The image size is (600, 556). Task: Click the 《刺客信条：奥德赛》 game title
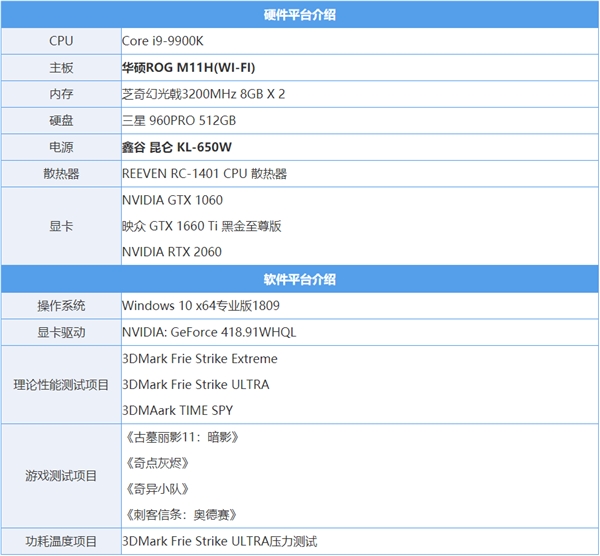pyautogui.click(x=182, y=515)
